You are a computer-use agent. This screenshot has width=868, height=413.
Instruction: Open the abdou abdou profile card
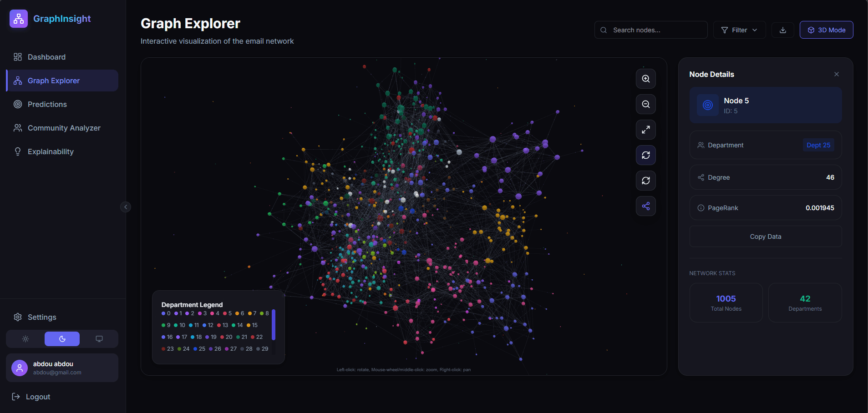[x=62, y=368]
